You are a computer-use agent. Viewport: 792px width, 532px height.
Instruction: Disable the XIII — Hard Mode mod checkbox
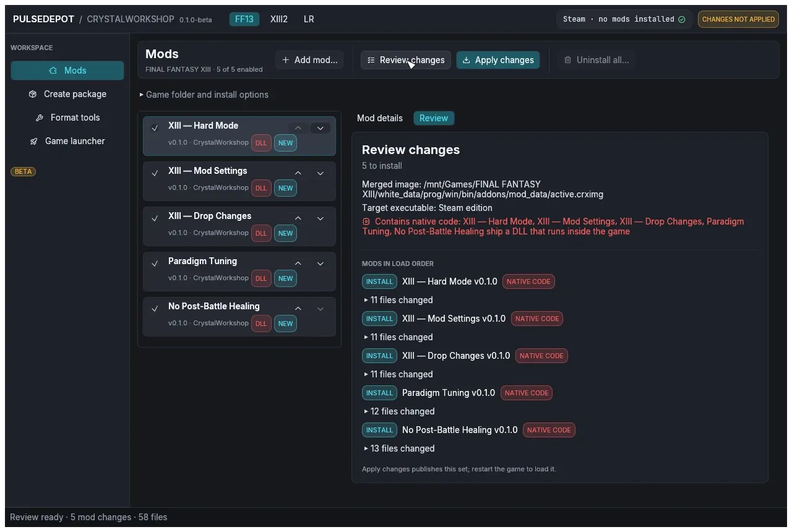155,128
